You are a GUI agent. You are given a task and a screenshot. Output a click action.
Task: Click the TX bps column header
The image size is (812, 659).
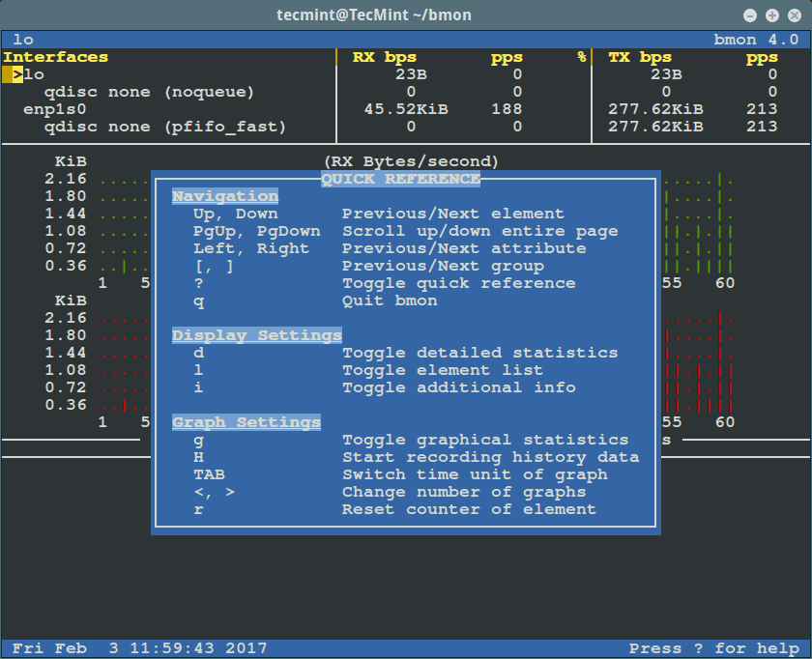[639, 57]
